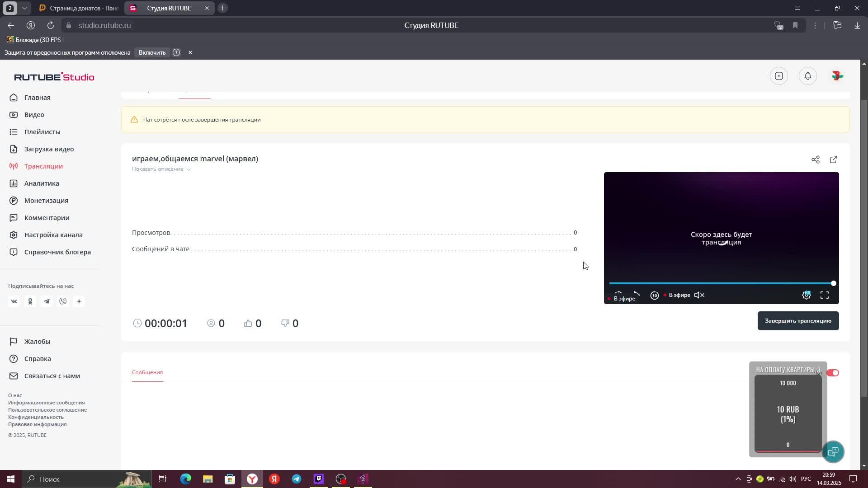
Task: Click the notifications bell icon
Action: coord(807,76)
